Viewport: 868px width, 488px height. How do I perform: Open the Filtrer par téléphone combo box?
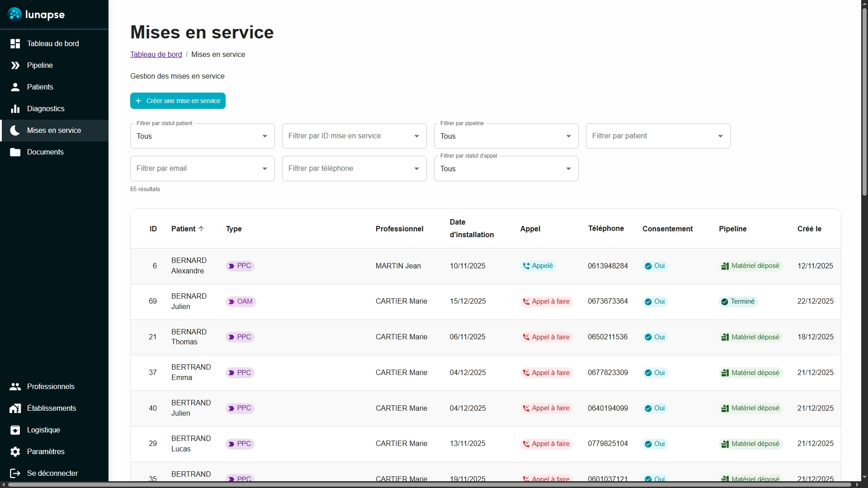354,169
